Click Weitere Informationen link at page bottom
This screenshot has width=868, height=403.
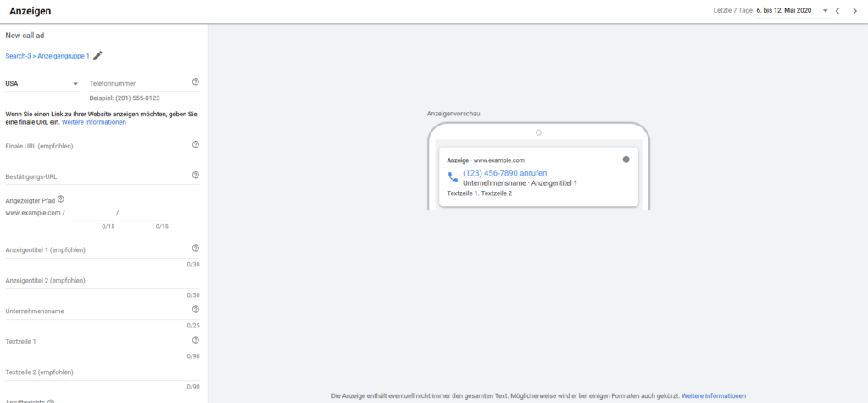click(x=714, y=396)
